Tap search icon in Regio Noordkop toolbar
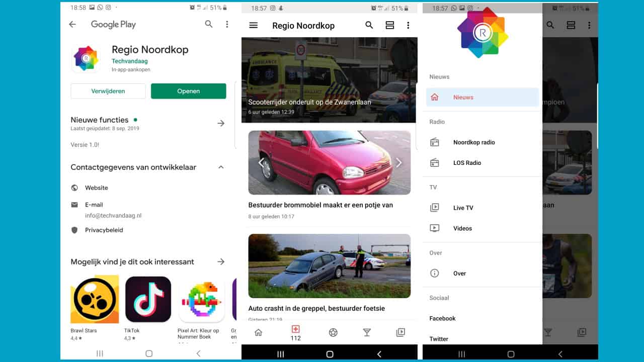Viewport: 644px width, 362px height. click(x=369, y=25)
